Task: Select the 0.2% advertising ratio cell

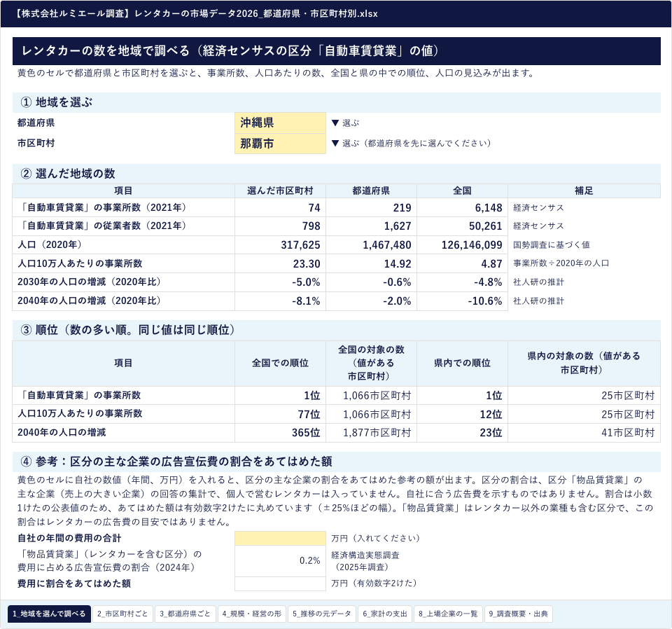Action: coord(280,561)
